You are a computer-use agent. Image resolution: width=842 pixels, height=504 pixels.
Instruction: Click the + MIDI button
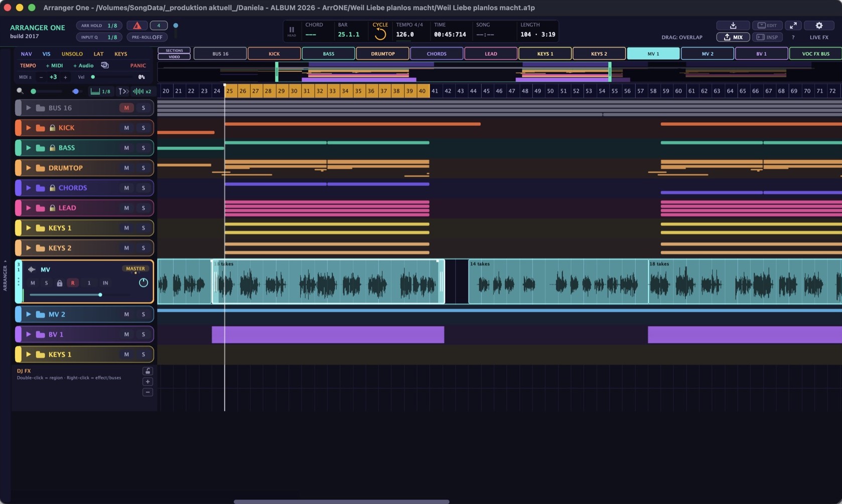tap(54, 65)
